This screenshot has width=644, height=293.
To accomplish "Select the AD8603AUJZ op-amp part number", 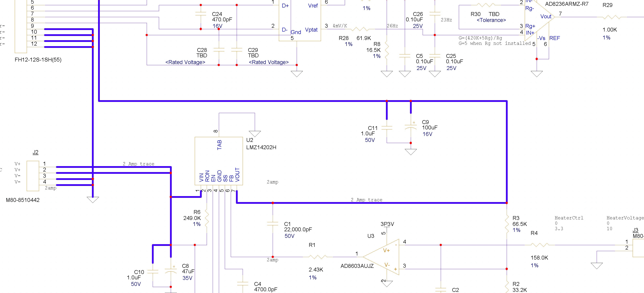I will coord(357,266).
